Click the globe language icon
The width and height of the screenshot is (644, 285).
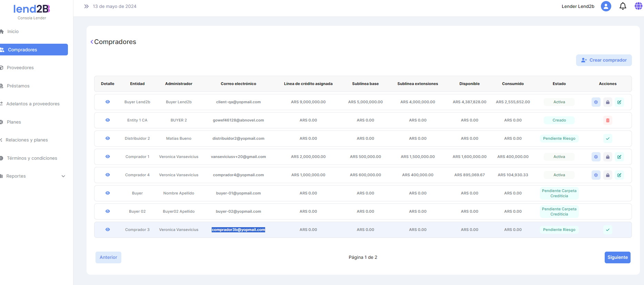coord(638,6)
